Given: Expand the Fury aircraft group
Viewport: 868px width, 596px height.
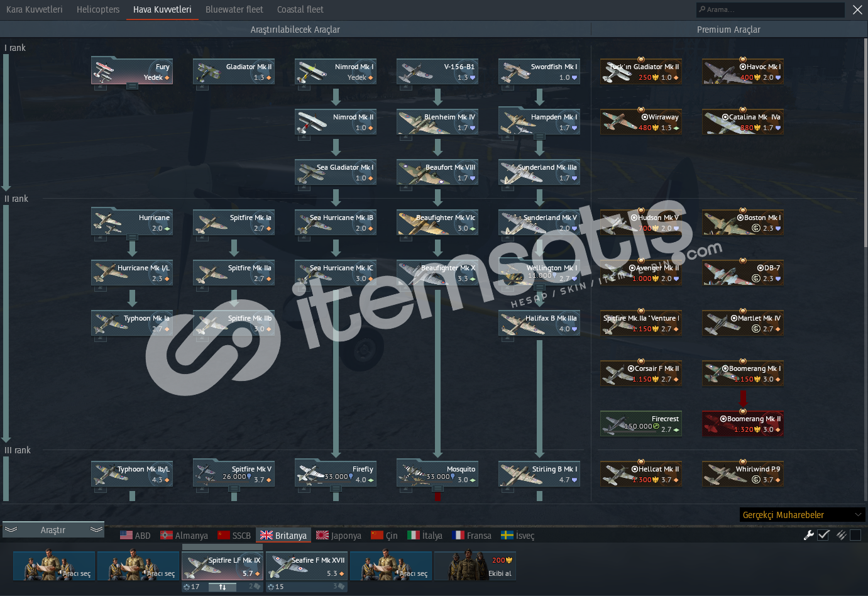Looking at the screenshot, I should 132,86.
